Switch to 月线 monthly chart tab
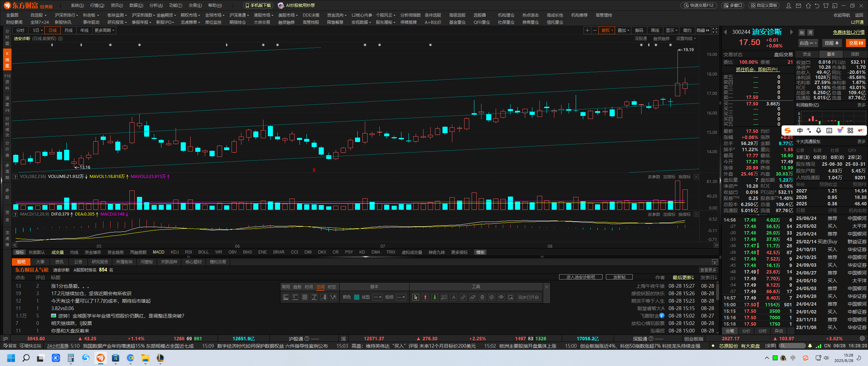Image resolution: width=868 pixels, height=366 pixels. (x=68, y=30)
